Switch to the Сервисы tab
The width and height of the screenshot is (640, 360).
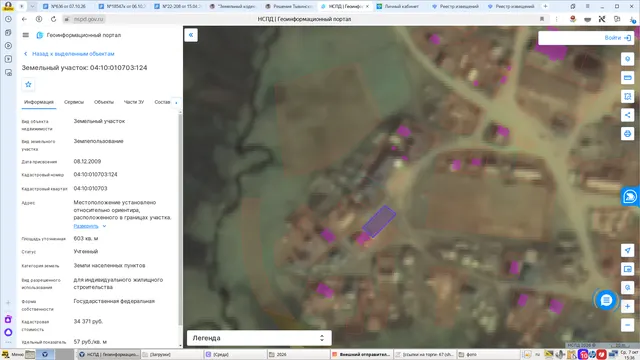point(74,102)
